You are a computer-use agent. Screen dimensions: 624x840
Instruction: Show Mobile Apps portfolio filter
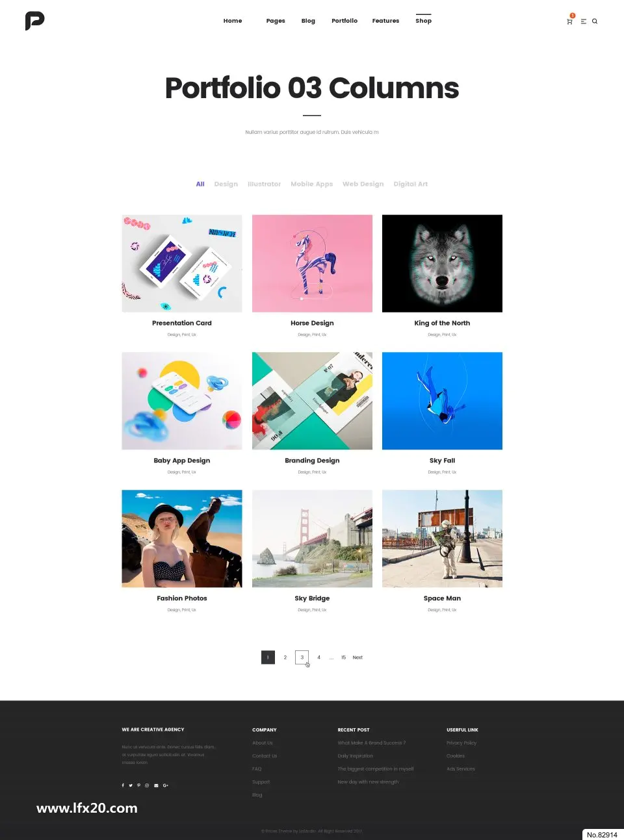coord(312,184)
